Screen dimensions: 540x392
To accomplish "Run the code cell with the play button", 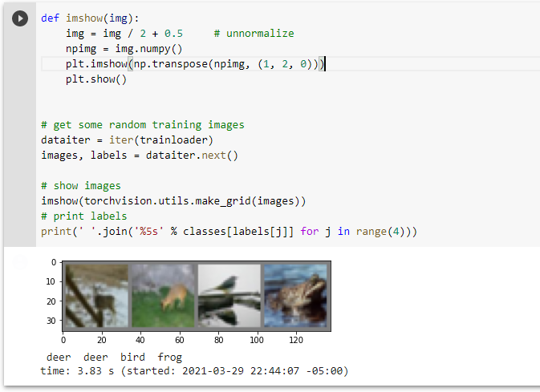I will tap(20, 18).
